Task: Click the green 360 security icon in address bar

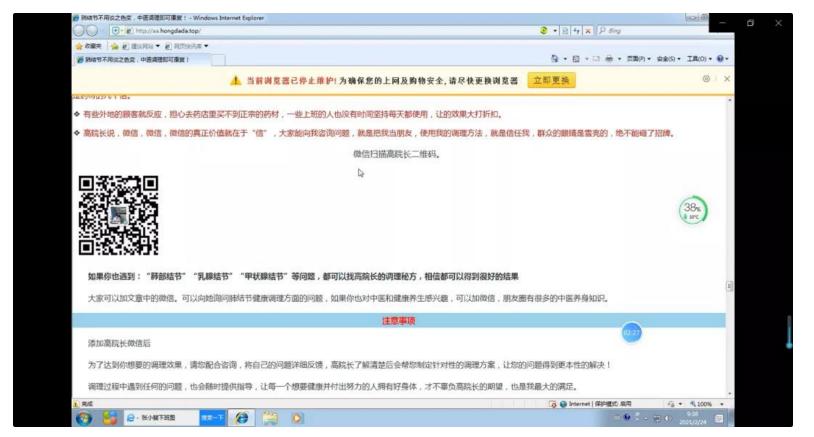Action: 544,31
